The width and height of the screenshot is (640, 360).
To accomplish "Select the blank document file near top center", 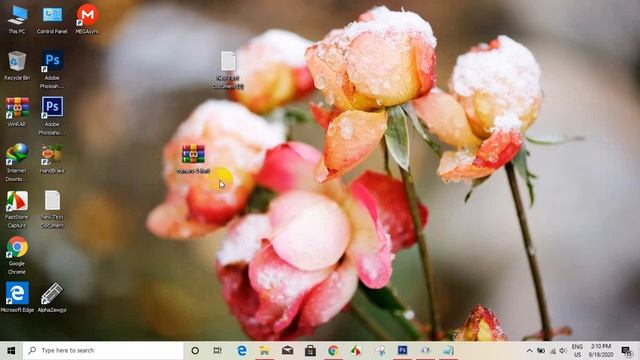I will point(228,70).
